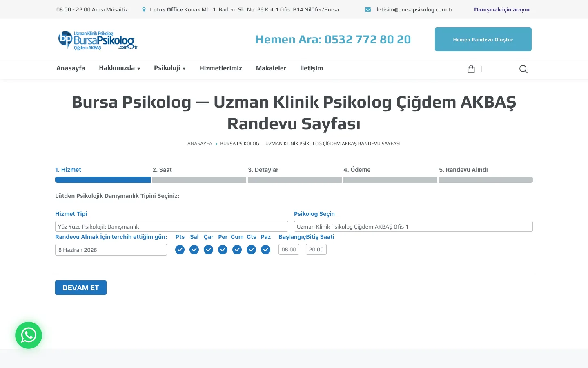Toggle the Cum day checkbox
Viewport: 588px width, 368px height.
[x=237, y=249]
